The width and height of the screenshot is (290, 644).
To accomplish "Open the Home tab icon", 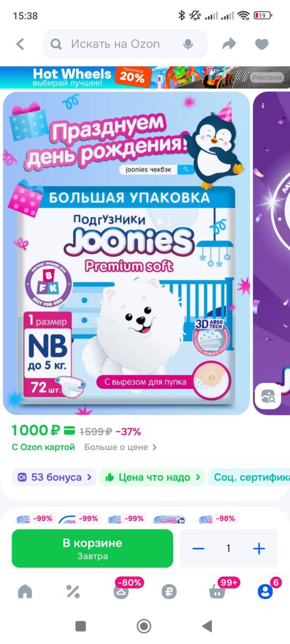I will (x=25, y=591).
